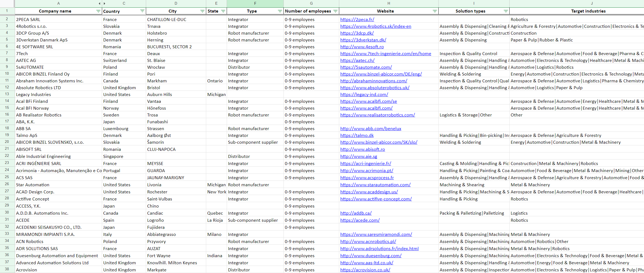Unhide column B using arrow in column C header
Image resolution: width=644 pixels, height=273 pixels.
point(105,4)
